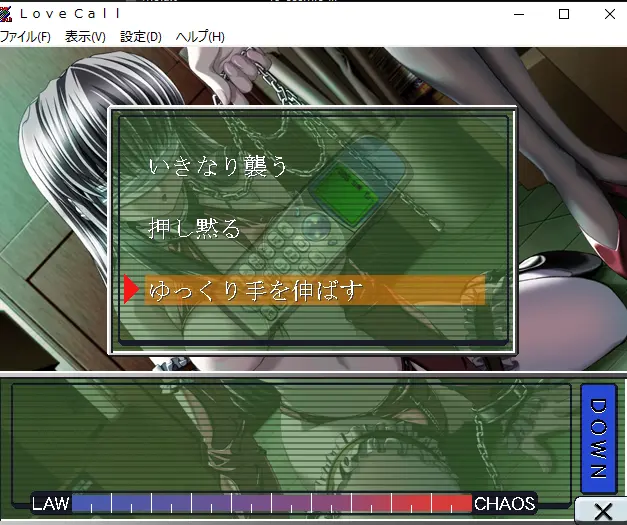Open the ヘルプ(H) menu
Image resolution: width=627 pixels, height=525 pixels.
pyautogui.click(x=200, y=37)
